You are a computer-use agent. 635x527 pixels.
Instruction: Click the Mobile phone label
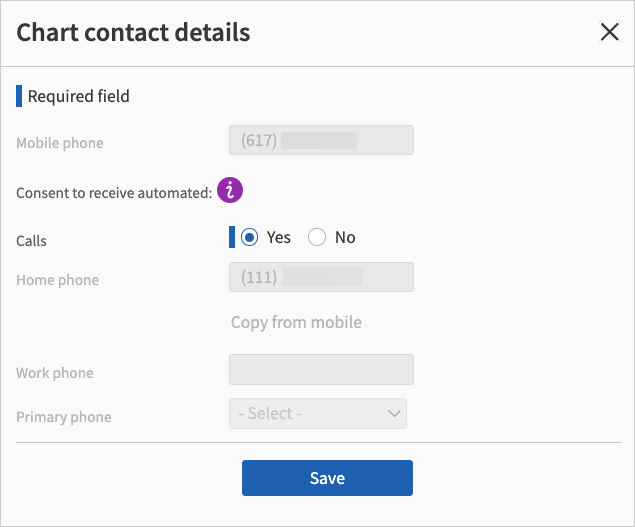click(x=59, y=143)
